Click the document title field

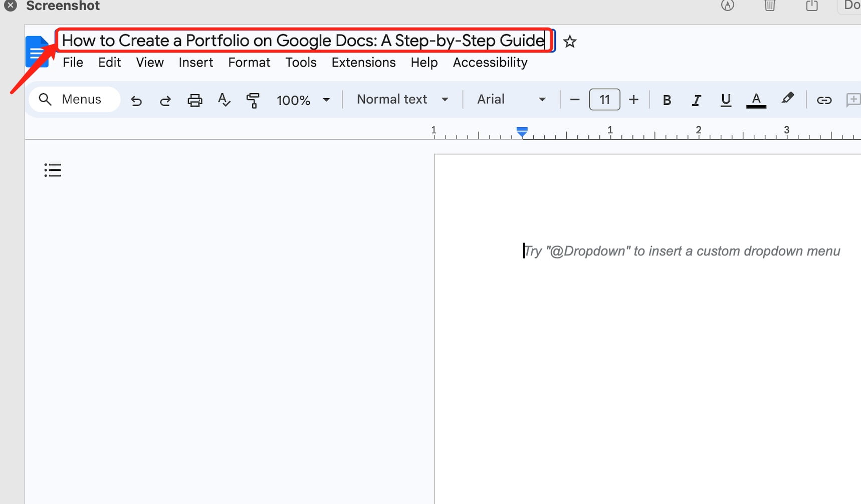[304, 41]
